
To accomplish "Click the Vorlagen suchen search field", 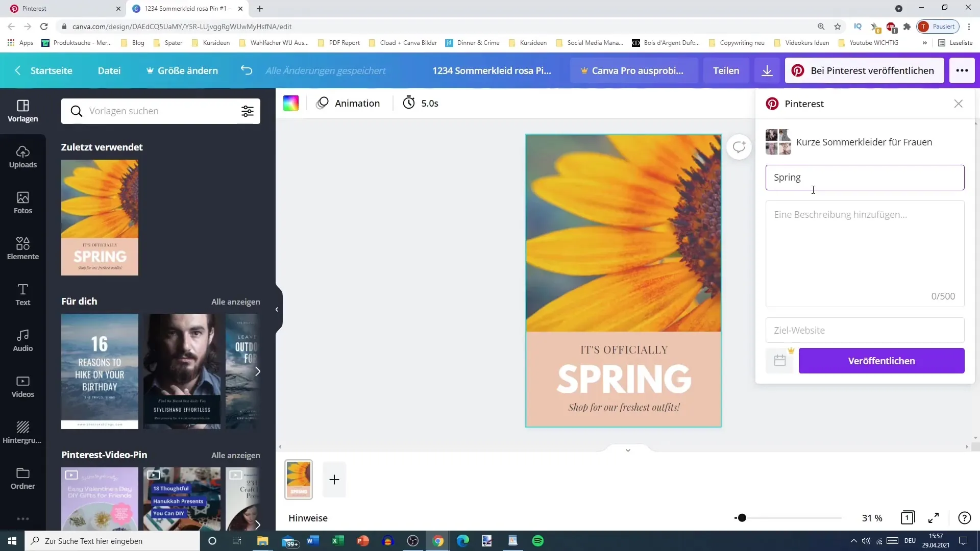I will [161, 111].
